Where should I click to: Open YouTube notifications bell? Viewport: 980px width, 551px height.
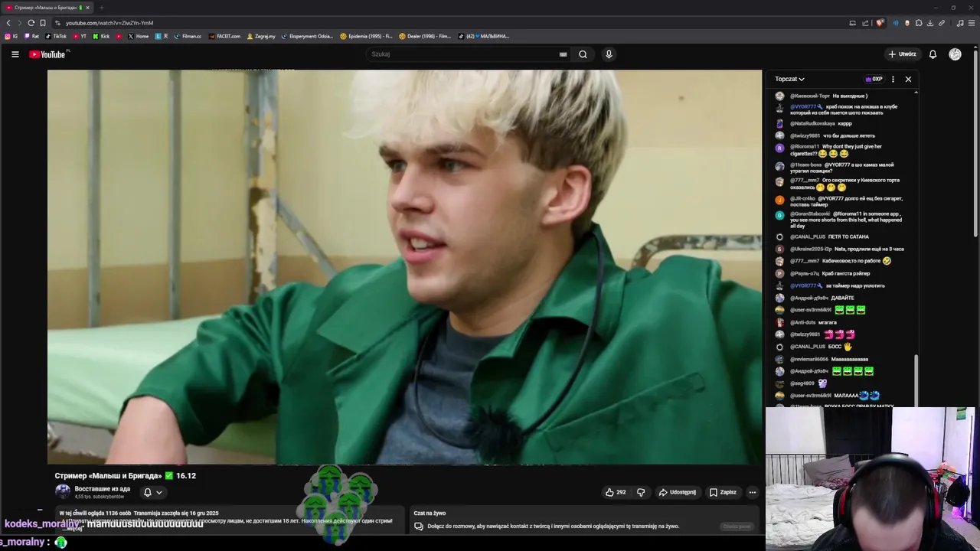pos(933,54)
